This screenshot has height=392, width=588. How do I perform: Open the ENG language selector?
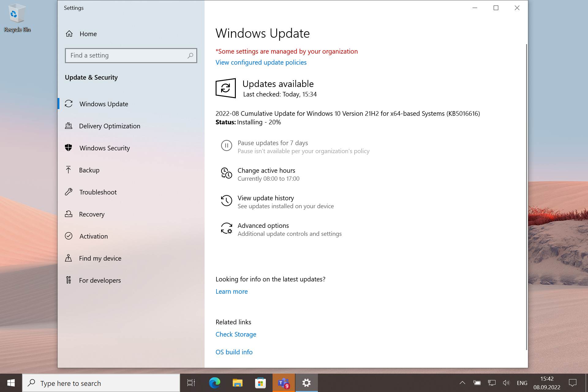tap(522, 383)
